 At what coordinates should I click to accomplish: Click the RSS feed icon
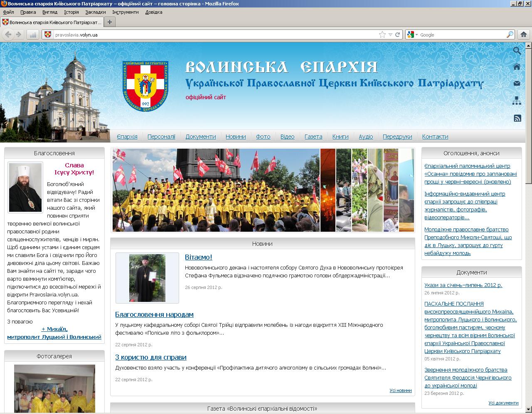click(x=517, y=118)
